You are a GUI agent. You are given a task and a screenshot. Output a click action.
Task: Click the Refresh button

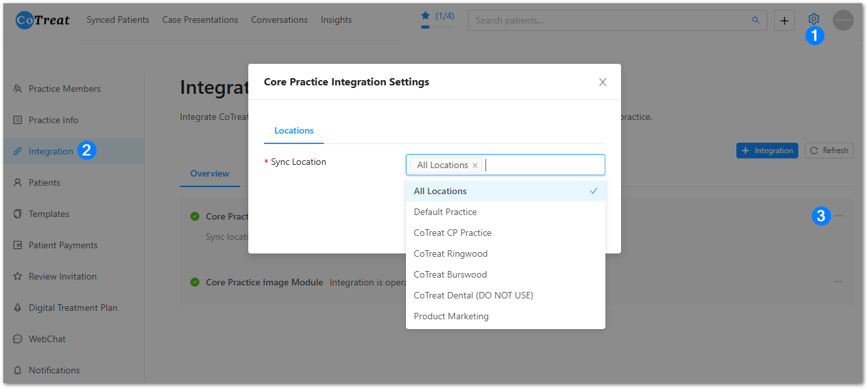[829, 151]
